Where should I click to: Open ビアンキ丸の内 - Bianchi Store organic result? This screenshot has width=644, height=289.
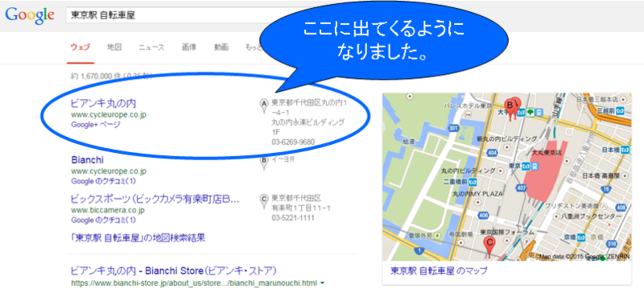pyautogui.click(x=174, y=271)
